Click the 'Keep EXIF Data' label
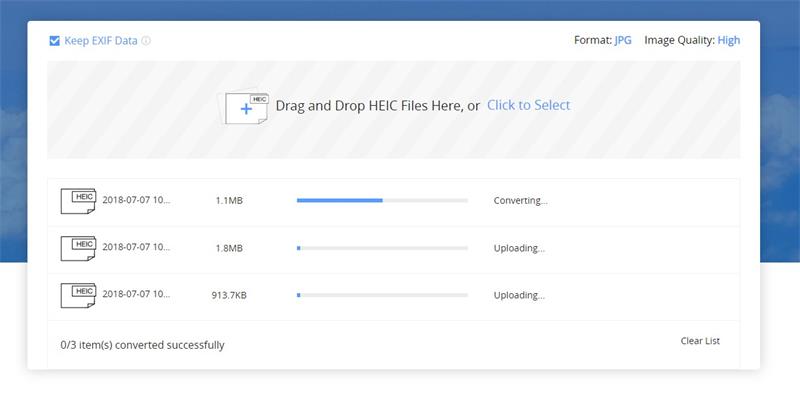This screenshot has height=399, width=800. [x=101, y=41]
